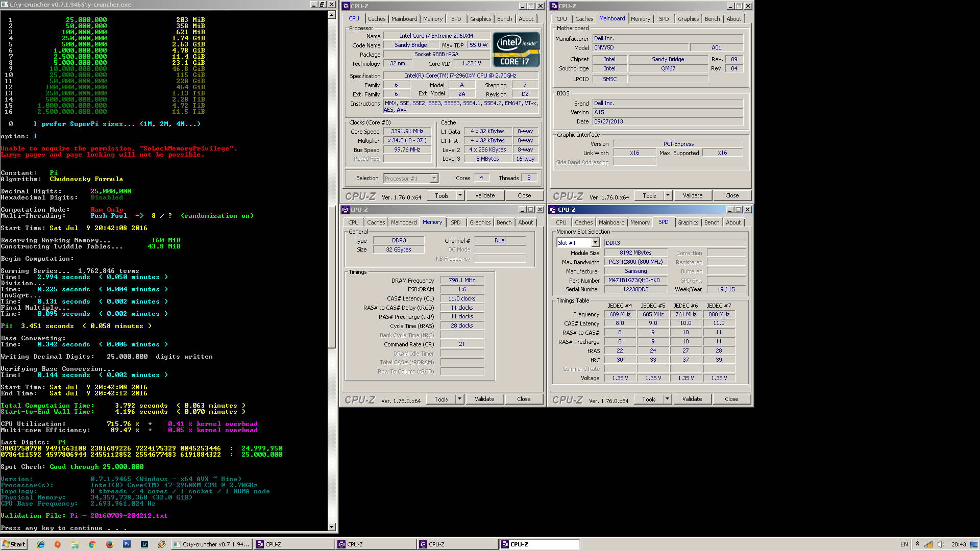
Task: Click the BIOS date 09/27/2013
Action: pyautogui.click(x=668, y=121)
